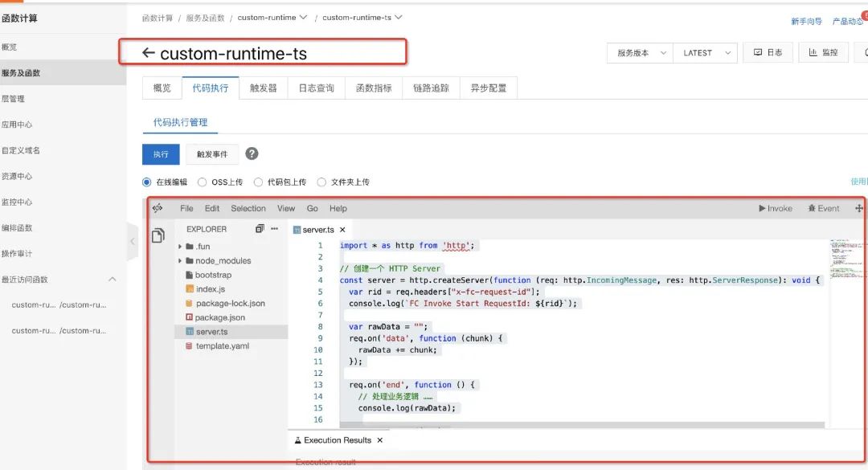Switch to the 触发器 tab
The width and height of the screenshot is (868, 470).
[264, 88]
